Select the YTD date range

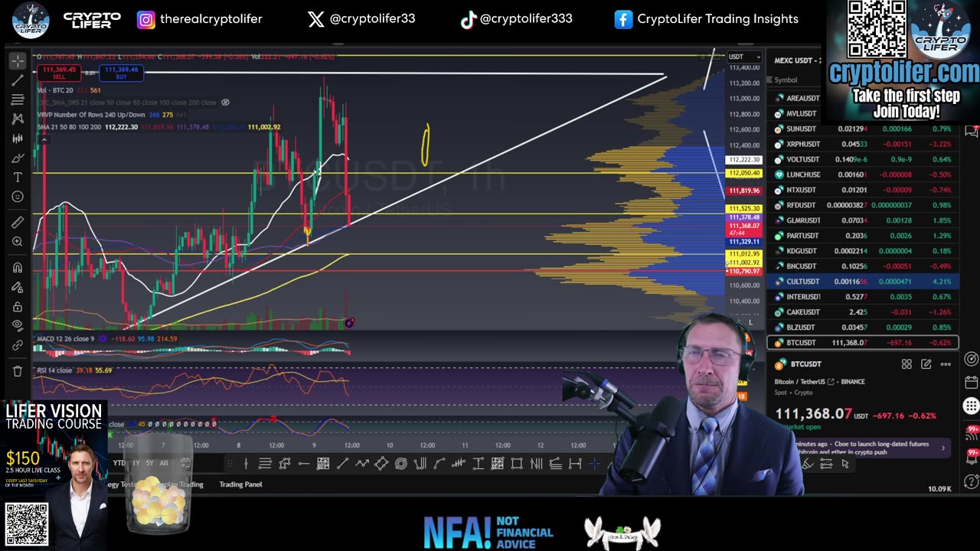(119, 462)
